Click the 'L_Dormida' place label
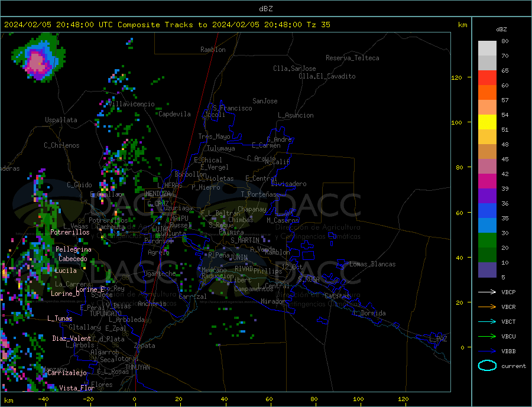This screenshot has height=407, width=532. [370, 313]
